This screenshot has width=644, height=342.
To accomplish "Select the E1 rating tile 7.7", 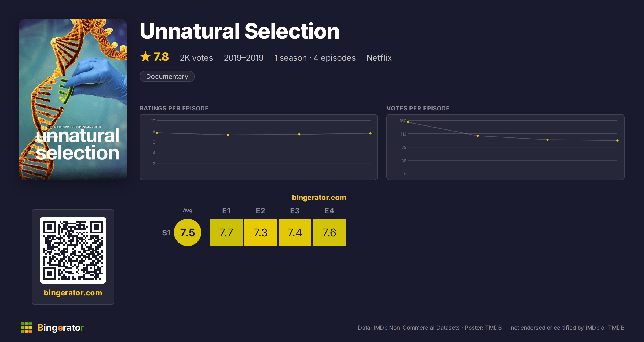I will tap(226, 232).
